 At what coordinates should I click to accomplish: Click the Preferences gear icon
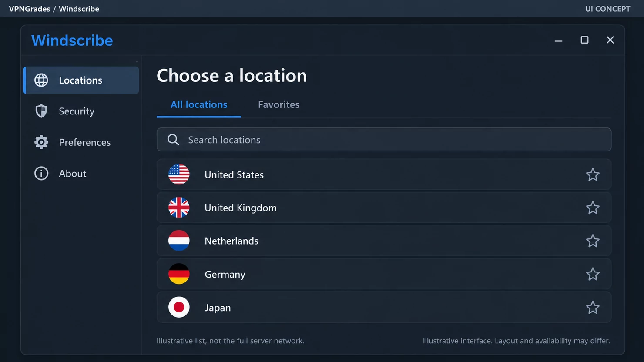[41, 142]
